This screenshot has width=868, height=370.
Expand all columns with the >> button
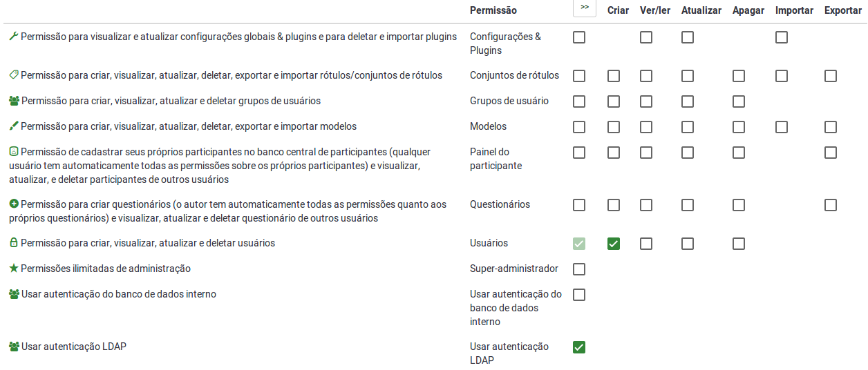click(585, 8)
